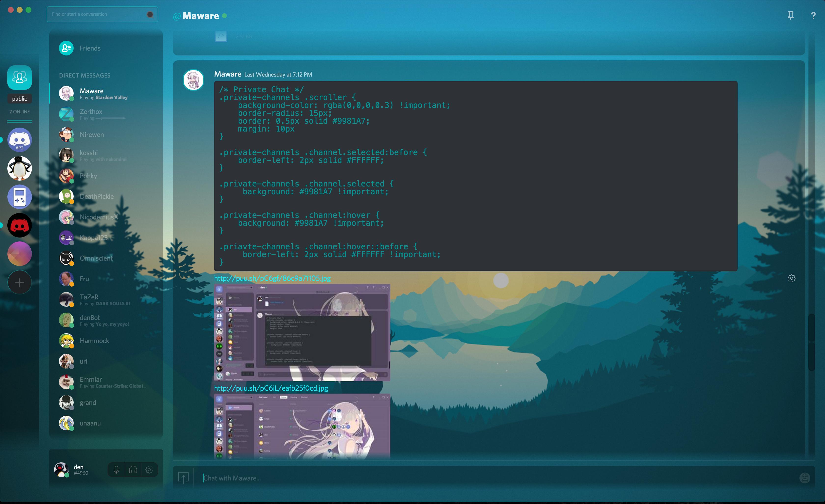Open the penguin avatar server
825x504 pixels.
tap(19, 168)
